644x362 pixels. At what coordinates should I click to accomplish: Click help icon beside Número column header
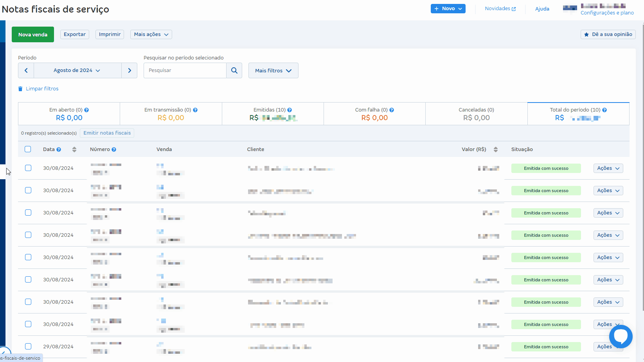point(114,149)
